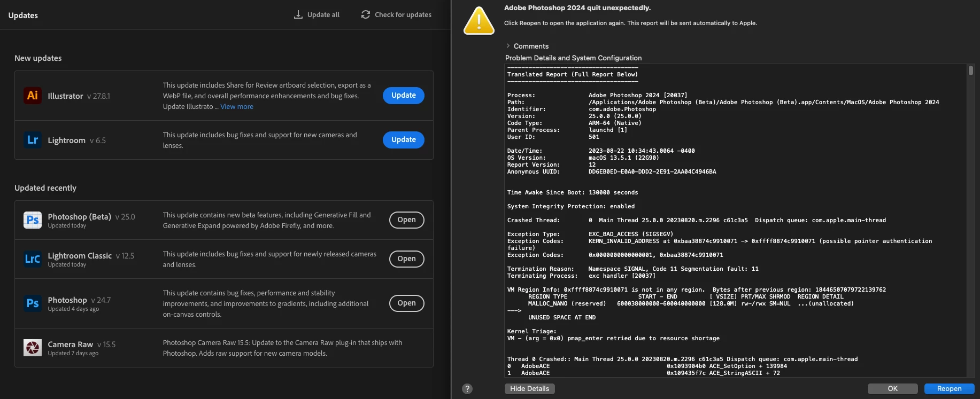Click the 'UNUSED SPACE AT END' line
The width and height of the screenshot is (980, 399).
[x=562, y=317]
